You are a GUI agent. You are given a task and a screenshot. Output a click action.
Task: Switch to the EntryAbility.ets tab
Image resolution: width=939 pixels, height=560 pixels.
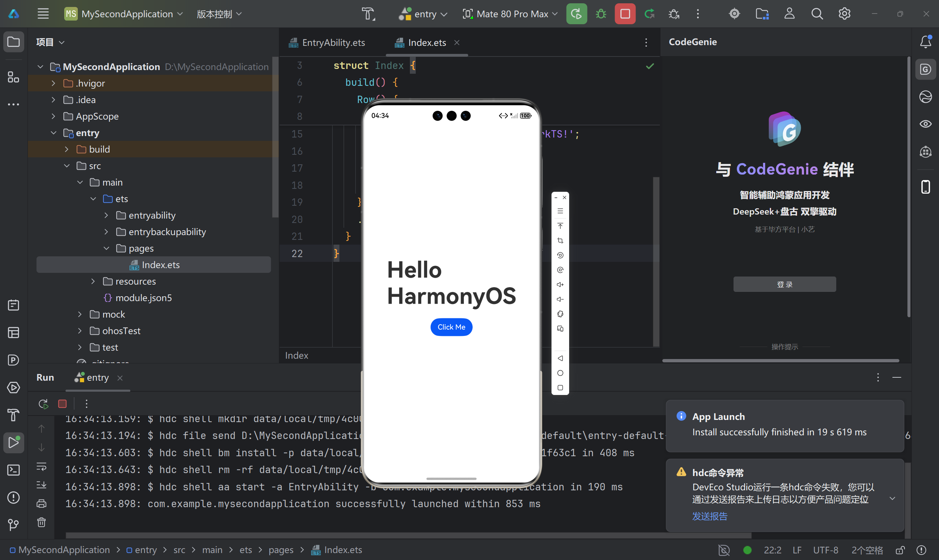tap(327, 43)
